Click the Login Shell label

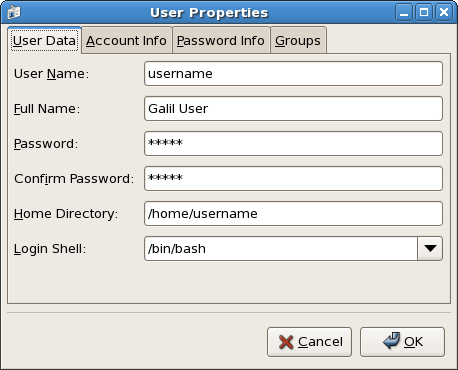tap(50, 249)
